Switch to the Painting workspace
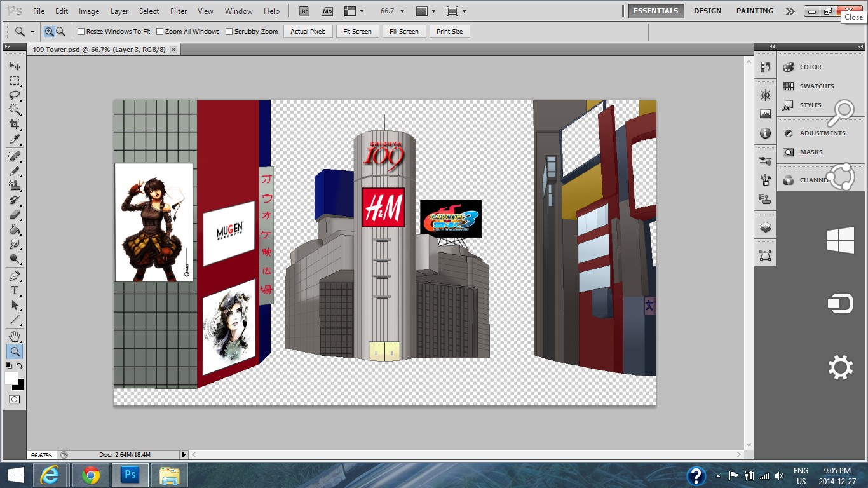Viewport: 868px width, 488px height. pos(754,11)
